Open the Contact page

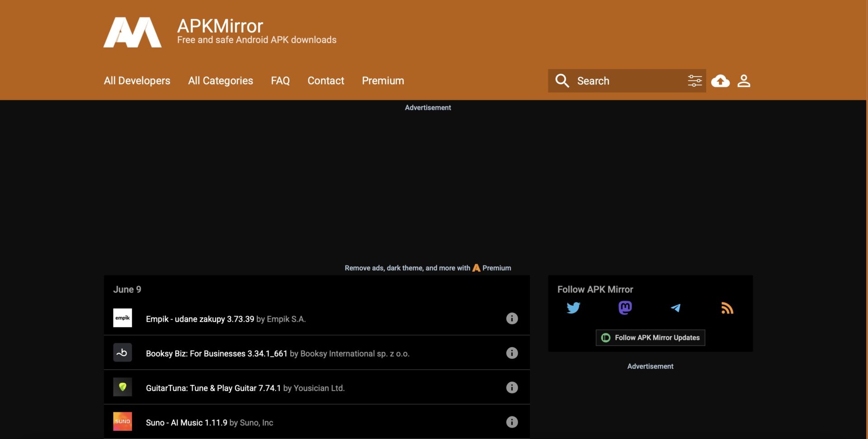coord(326,80)
